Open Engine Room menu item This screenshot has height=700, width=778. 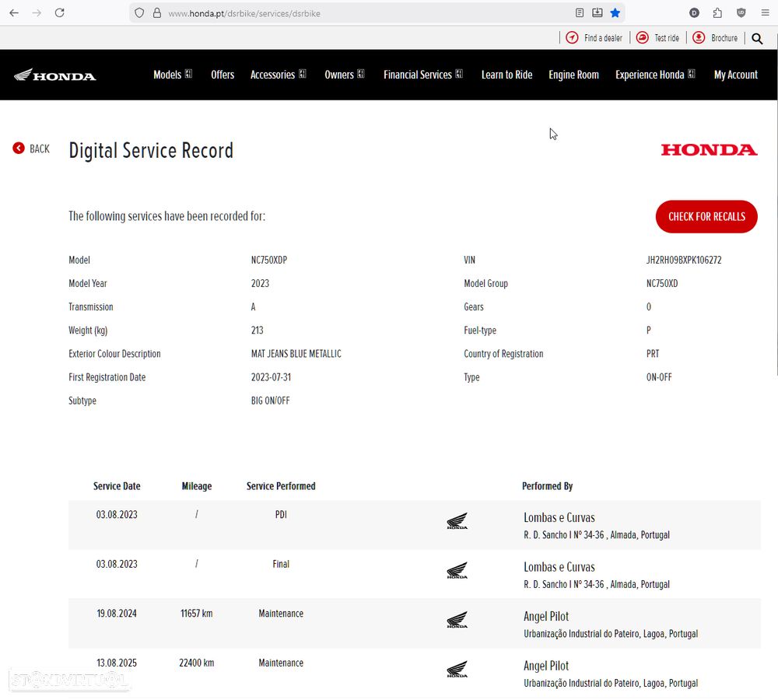[573, 75]
